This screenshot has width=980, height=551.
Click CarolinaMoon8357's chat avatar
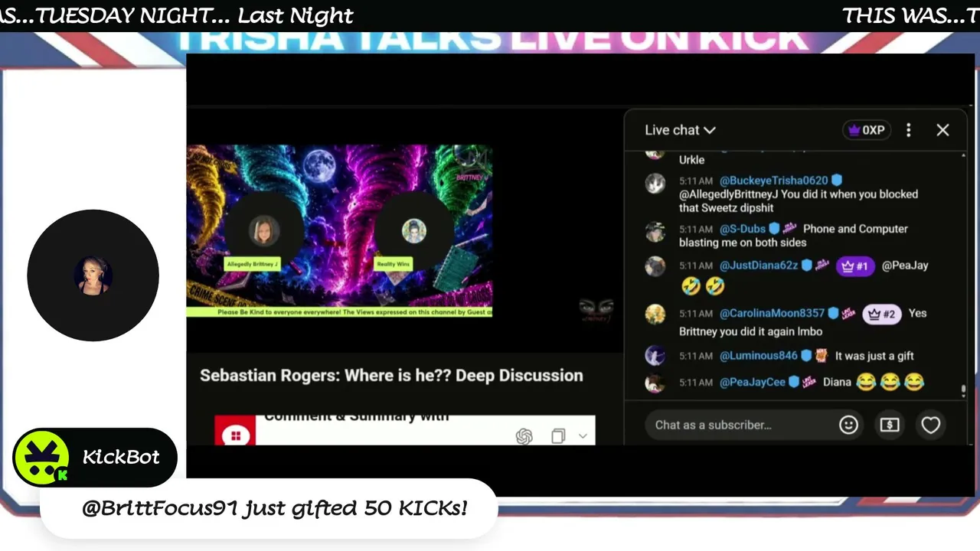click(655, 314)
